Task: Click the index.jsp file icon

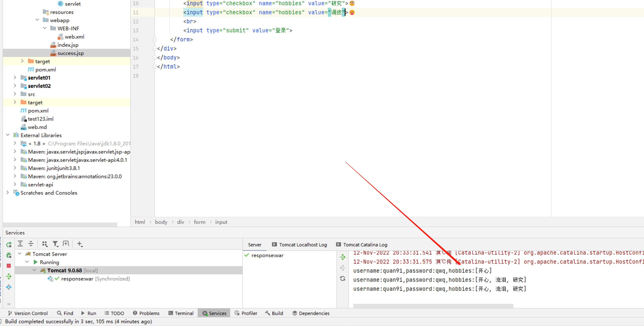Action: pyautogui.click(x=53, y=45)
